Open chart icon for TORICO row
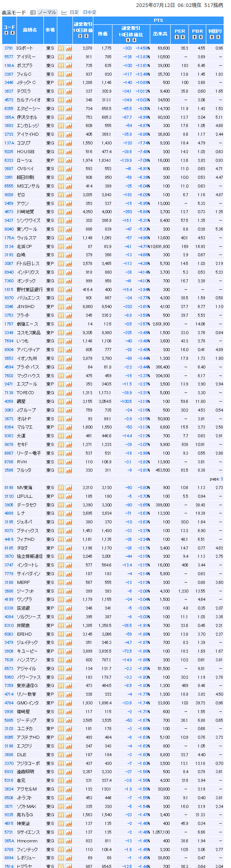This screenshot has width=231, height=868. pos(69,393)
